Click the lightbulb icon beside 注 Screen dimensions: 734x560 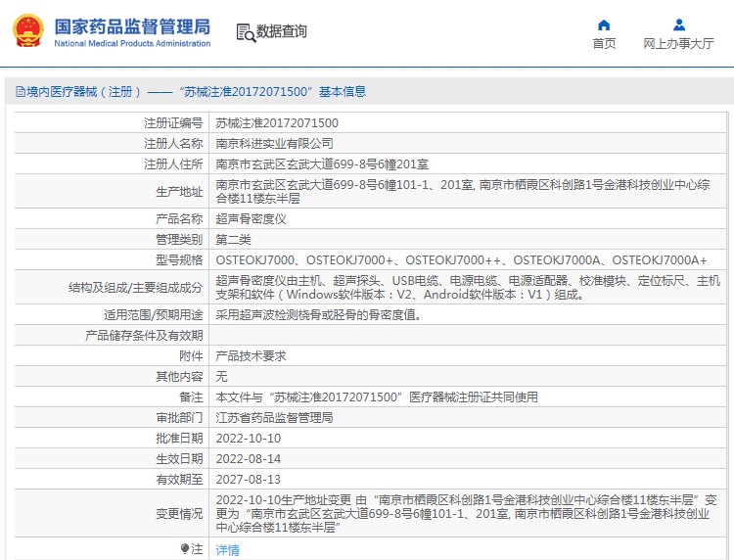click(x=185, y=548)
